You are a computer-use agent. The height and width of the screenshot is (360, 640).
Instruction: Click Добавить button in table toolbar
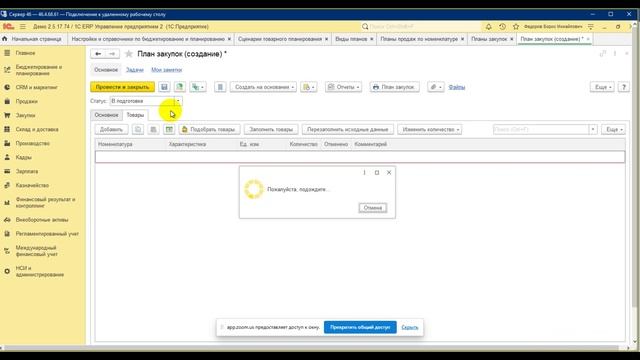click(111, 129)
